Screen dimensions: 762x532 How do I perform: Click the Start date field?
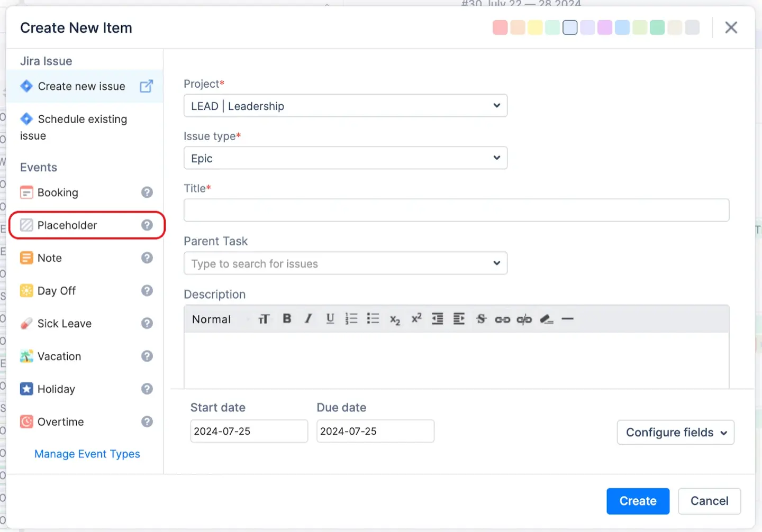point(249,431)
